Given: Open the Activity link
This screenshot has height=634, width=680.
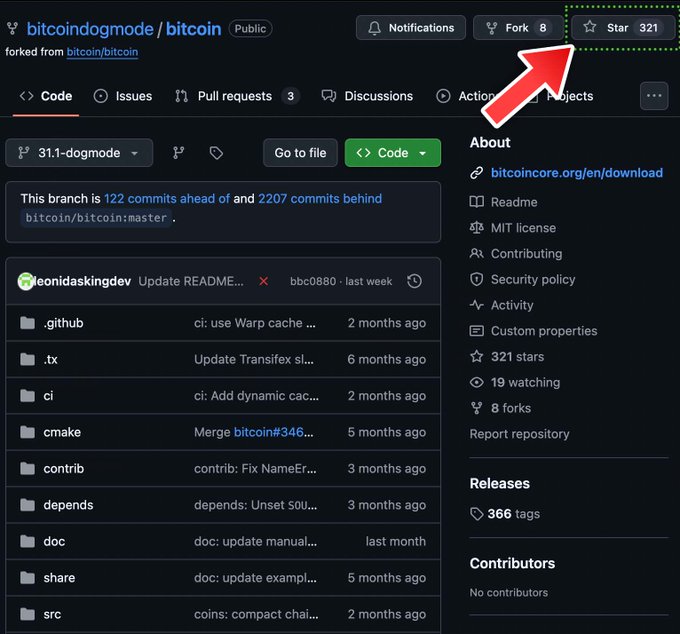Looking at the screenshot, I should coord(512,305).
